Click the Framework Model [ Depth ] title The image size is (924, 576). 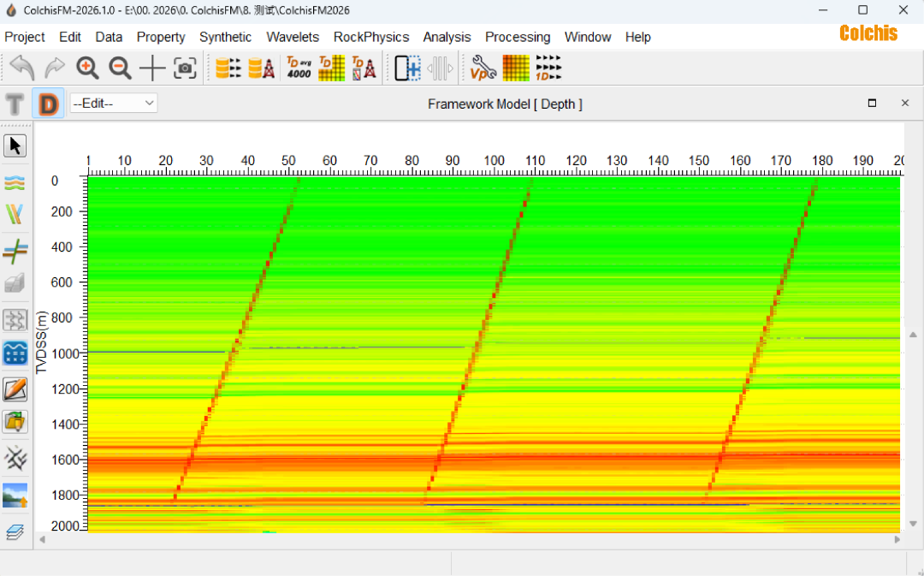point(505,104)
